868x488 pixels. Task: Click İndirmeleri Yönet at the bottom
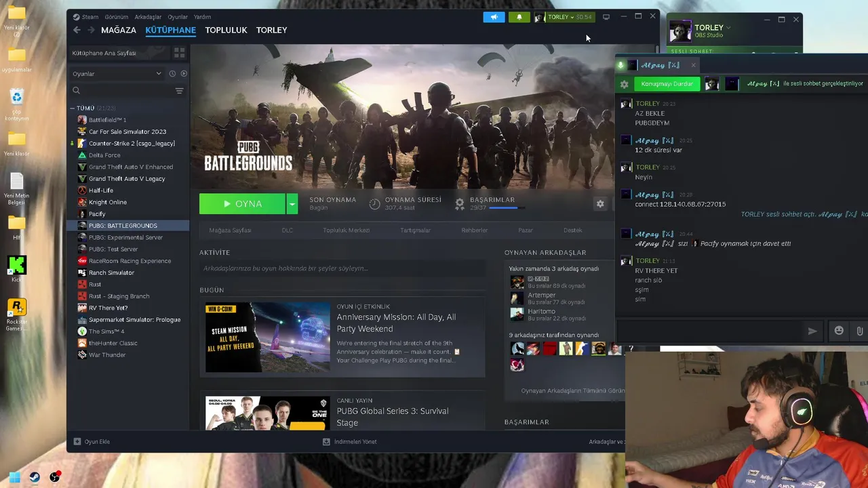click(355, 442)
